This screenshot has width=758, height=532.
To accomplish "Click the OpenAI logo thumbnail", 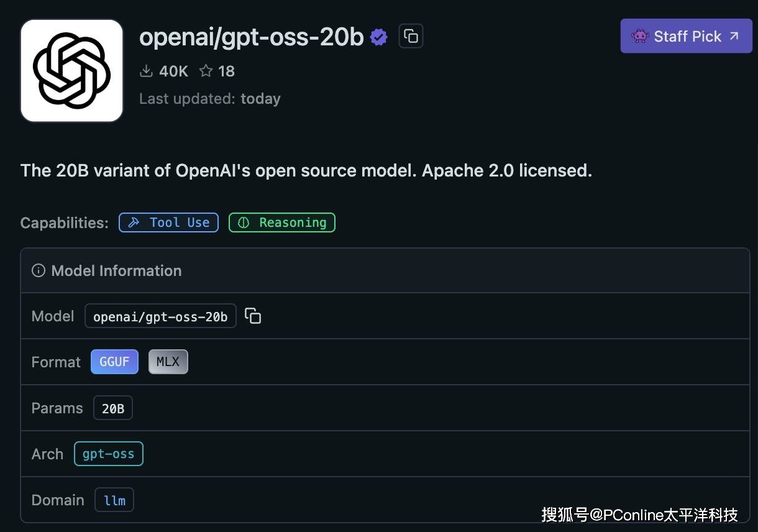I will [72, 70].
